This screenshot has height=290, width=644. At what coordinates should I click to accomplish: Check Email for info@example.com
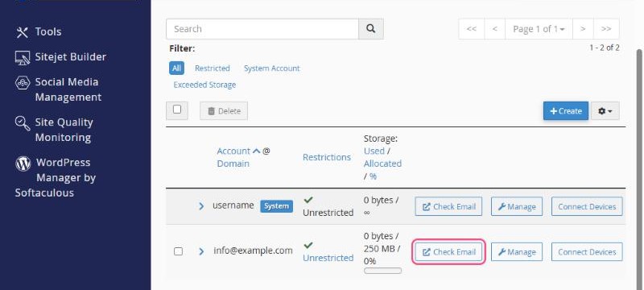click(x=448, y=252)
